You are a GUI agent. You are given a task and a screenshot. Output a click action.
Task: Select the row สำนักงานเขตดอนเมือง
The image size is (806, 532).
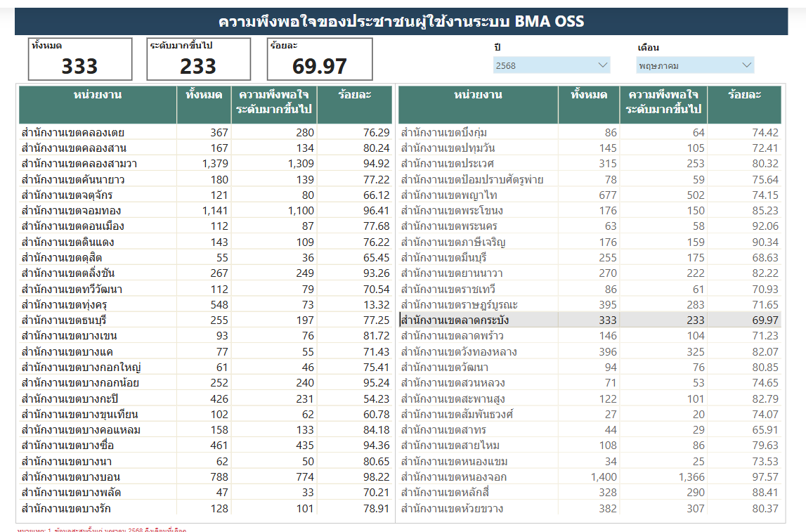click(206, 226)
